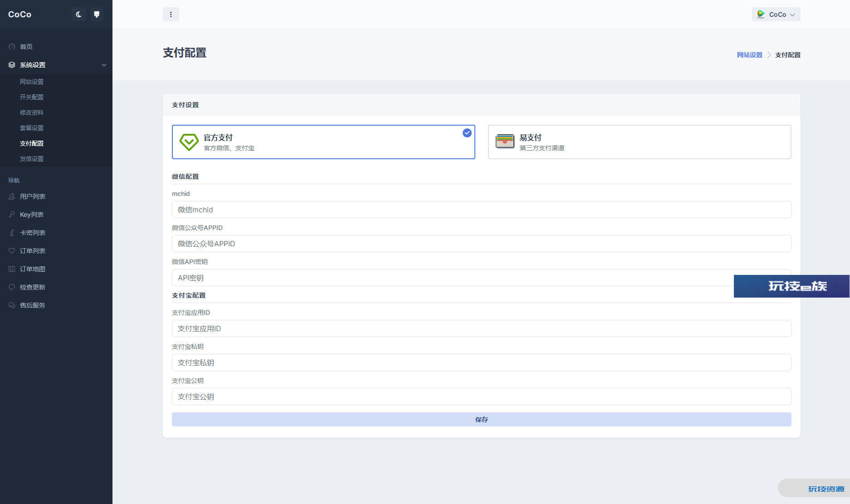Toggle dark mode moon icon
The width and height of the screenshot is (850, 504).
coord(78,15)
